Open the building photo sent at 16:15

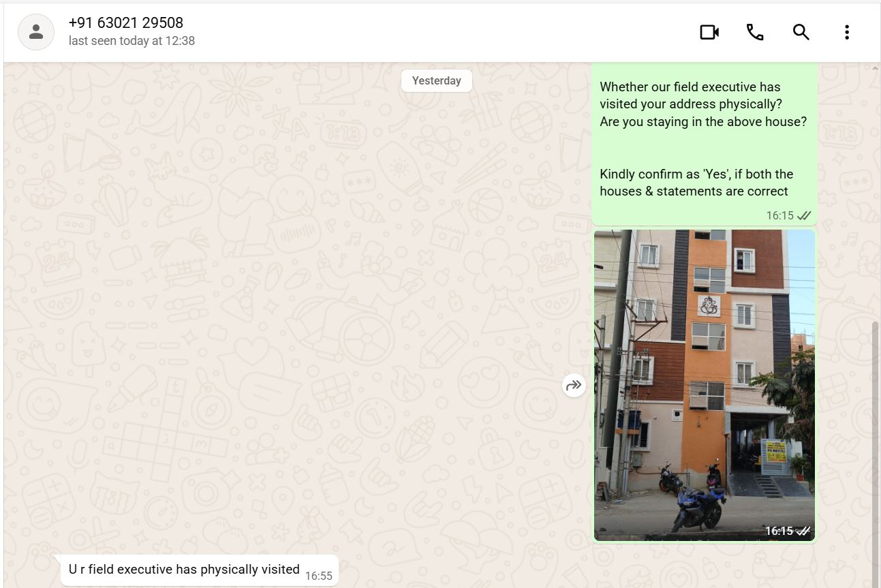(x=705, y=385)
